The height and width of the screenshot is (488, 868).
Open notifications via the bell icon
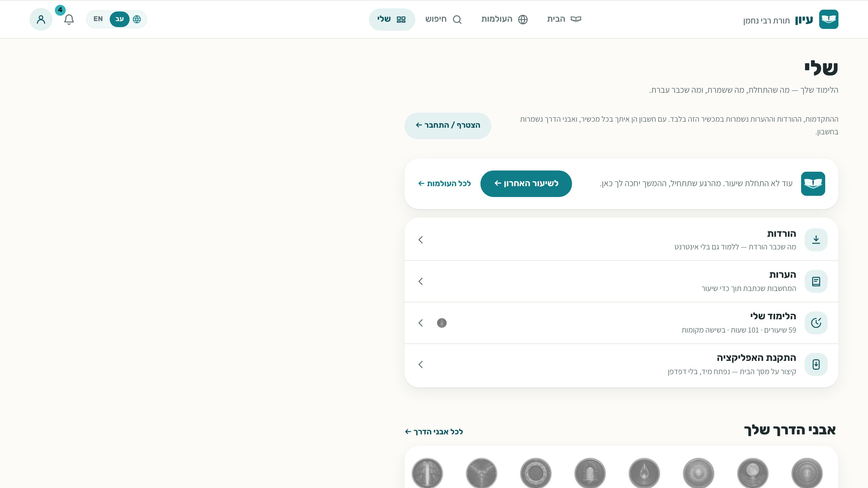[69, 19]
